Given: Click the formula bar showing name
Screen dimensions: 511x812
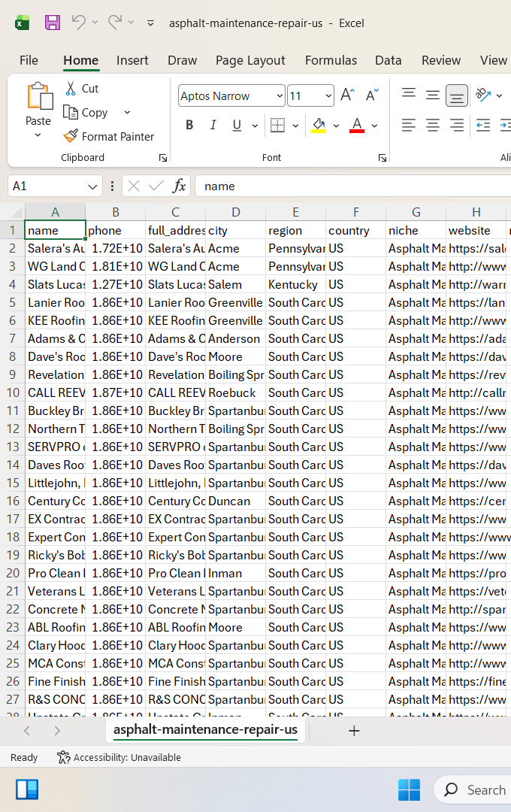Looking at the screenshot, I should pos(353,186).
